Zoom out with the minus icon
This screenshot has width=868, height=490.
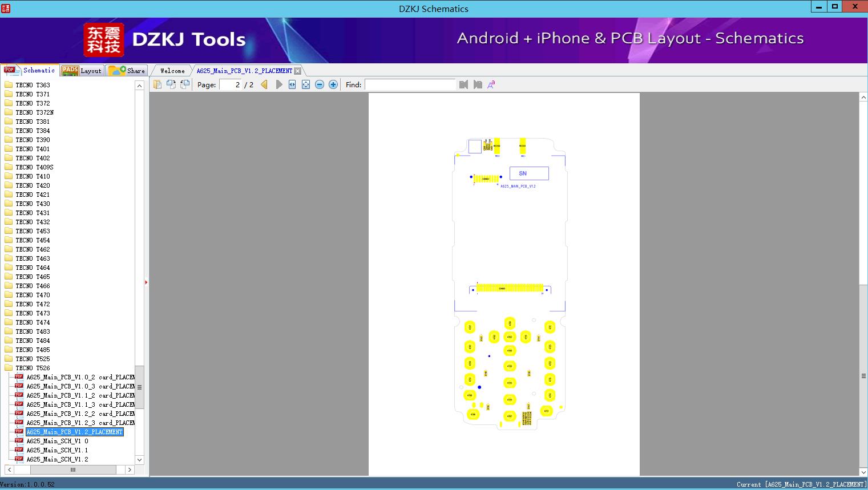pyautogui.click(x=320, y=84)
